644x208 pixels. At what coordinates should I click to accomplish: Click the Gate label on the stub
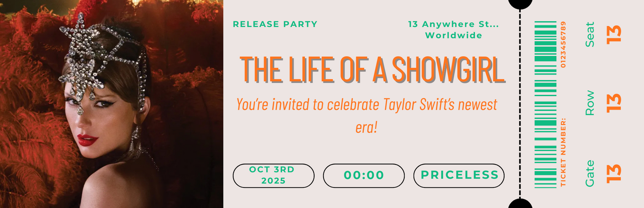click(590, 173)
